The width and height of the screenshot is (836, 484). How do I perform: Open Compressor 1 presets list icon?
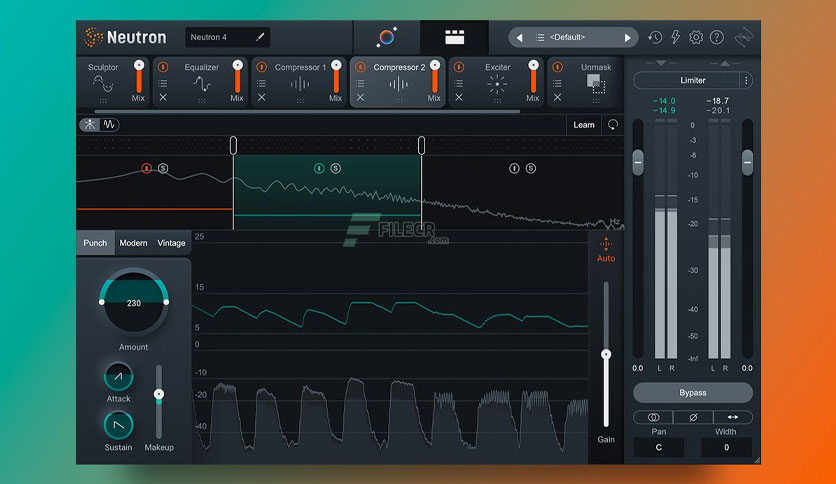coord(261,84)
